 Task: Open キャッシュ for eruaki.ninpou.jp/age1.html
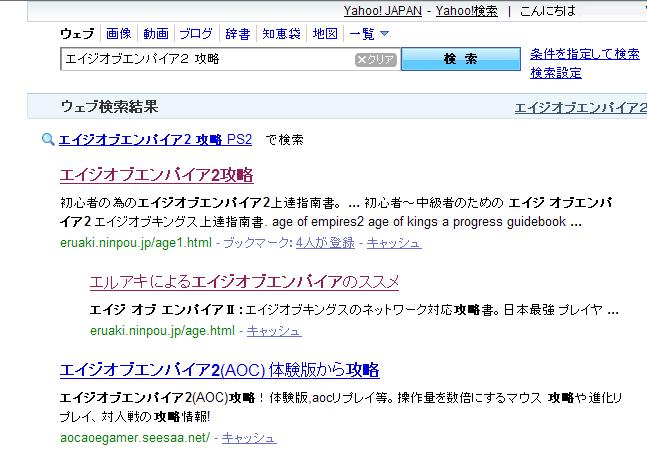tap(394, 243)
